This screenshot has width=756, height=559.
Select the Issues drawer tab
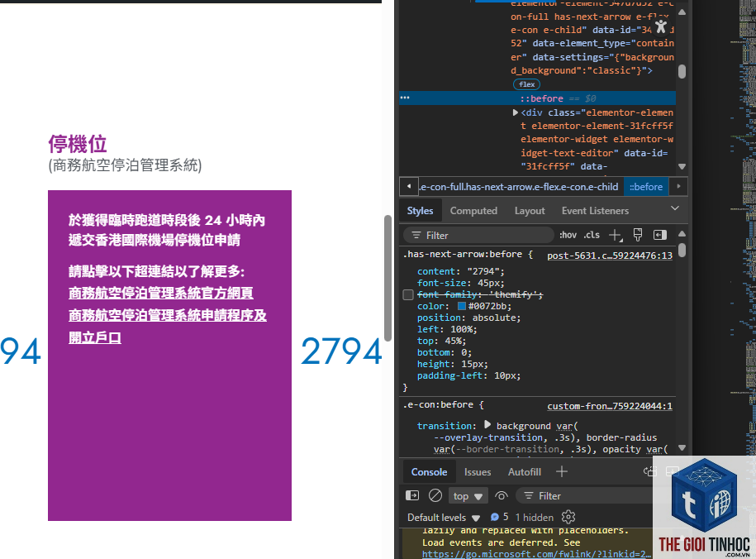click(x=478, y=472)
